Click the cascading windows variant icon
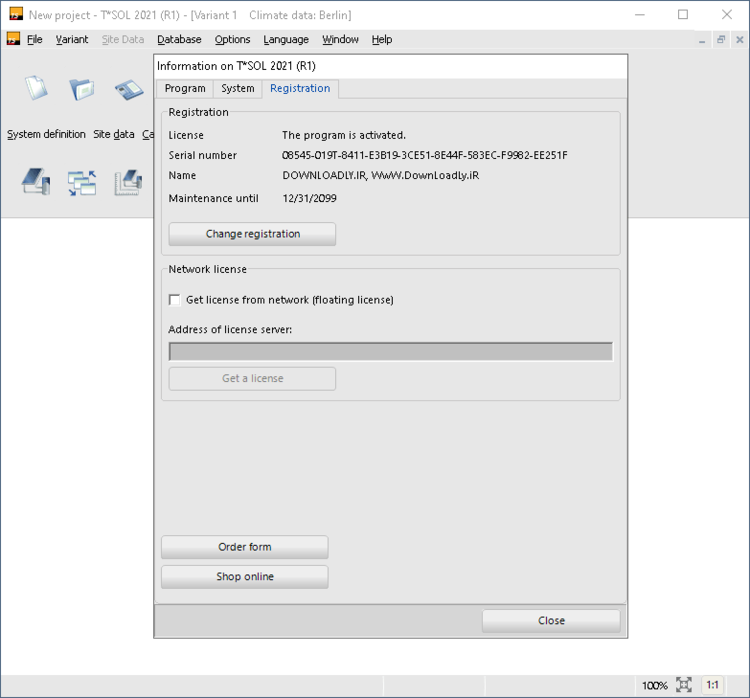The height and width of the screenshot is (698, 750). click(82, 181)
